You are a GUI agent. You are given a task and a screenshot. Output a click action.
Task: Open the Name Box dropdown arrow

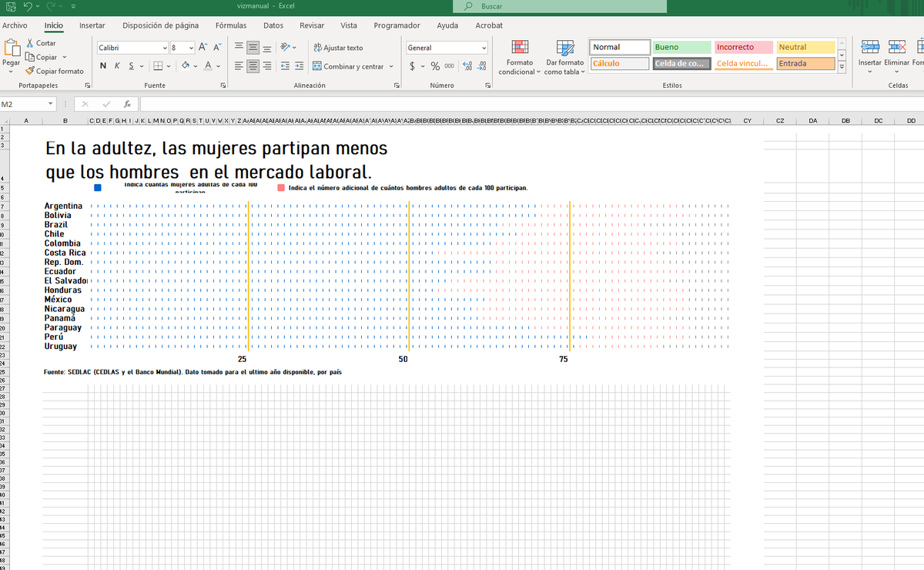(x=51, y=104)
